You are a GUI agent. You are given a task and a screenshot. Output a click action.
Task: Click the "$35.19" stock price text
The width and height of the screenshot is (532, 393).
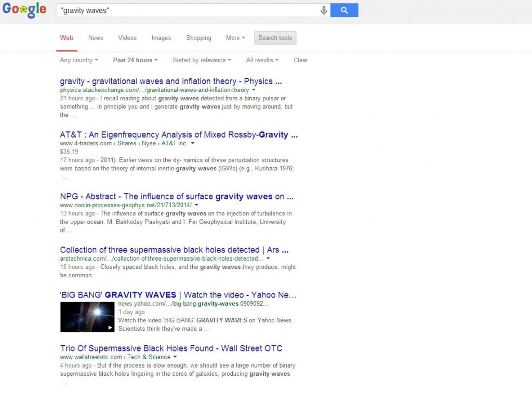pyautogui.click(x=69, y=152)
